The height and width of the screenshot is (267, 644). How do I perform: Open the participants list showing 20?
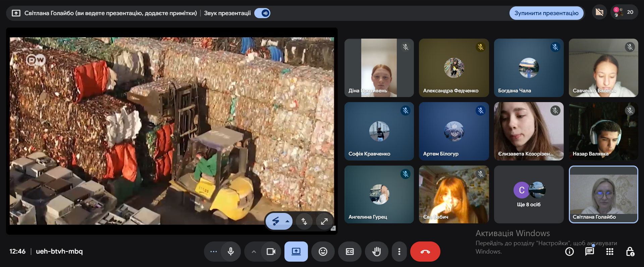(625, 12)
